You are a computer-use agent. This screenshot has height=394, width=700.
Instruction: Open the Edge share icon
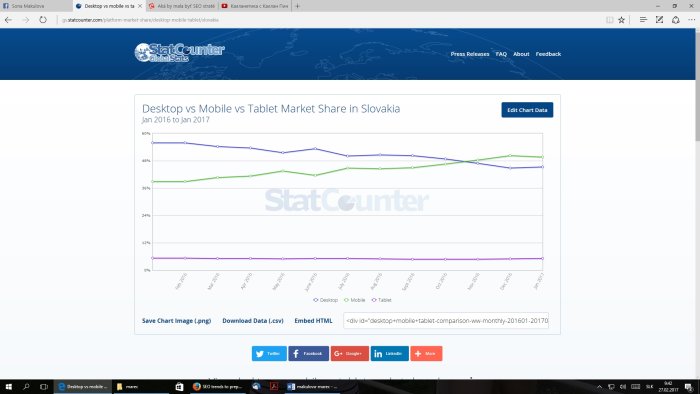click(676, 20)
